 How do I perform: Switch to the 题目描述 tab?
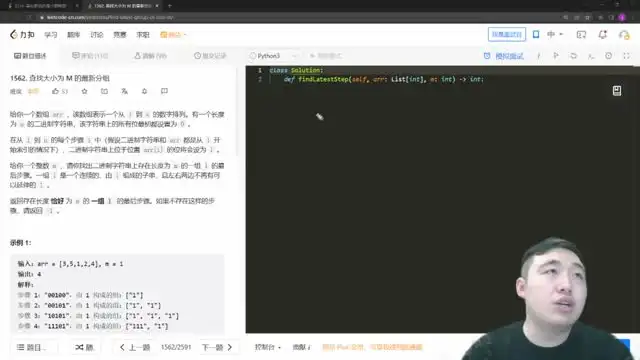click(x=30, y=56)
